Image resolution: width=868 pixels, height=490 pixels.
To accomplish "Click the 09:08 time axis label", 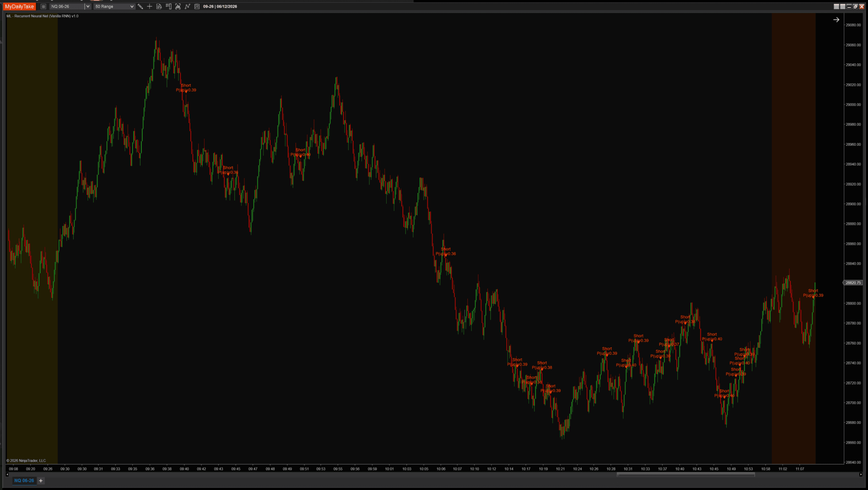I will click(14, 469).
